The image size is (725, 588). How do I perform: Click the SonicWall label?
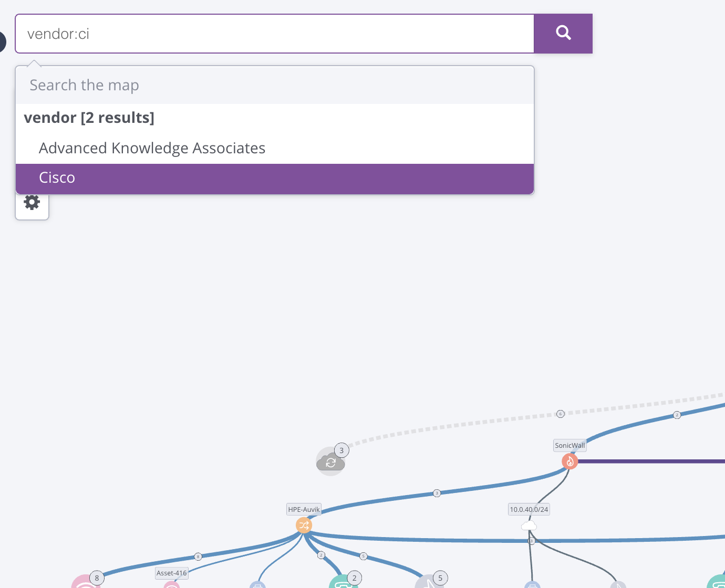(x=570, y=445)
